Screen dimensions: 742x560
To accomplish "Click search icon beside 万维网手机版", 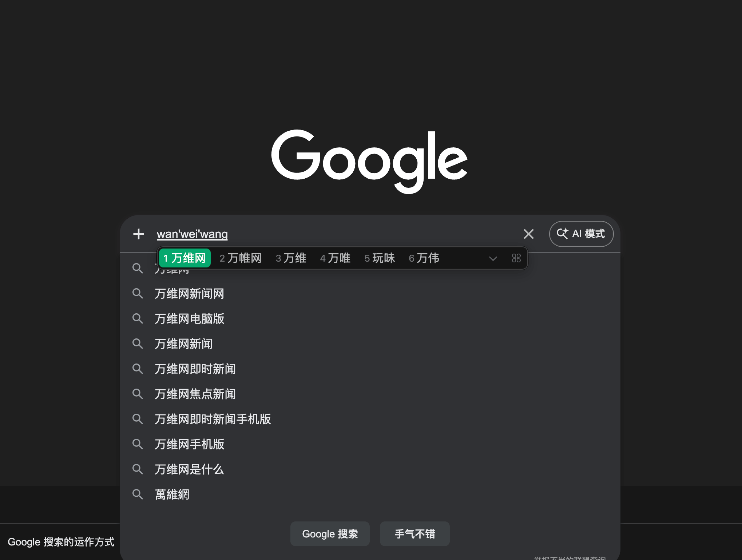I will click(138, 444).
